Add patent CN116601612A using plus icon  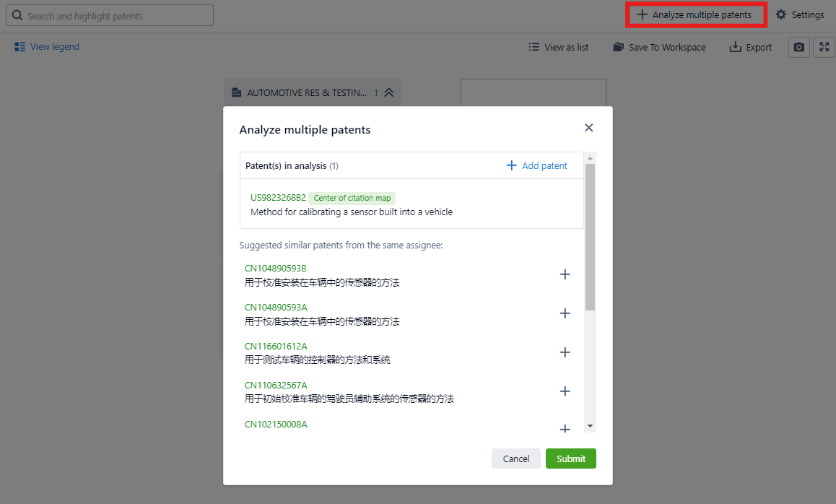click(x=565, y=352)
